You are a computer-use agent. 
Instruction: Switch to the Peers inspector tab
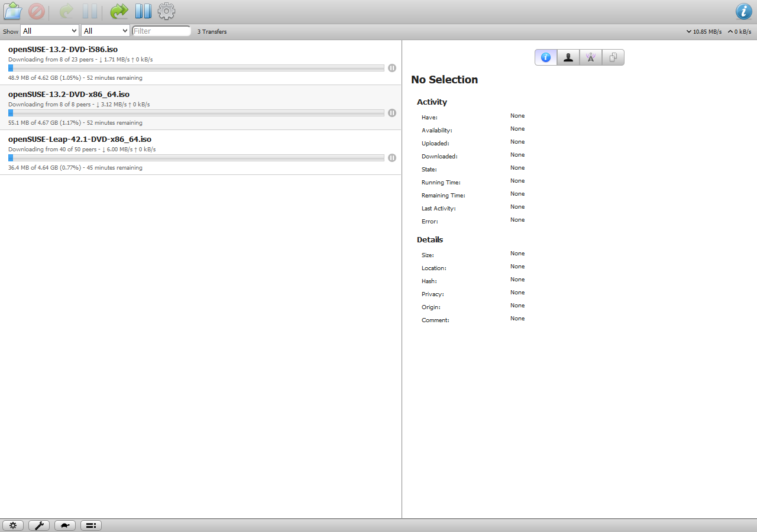568,57
